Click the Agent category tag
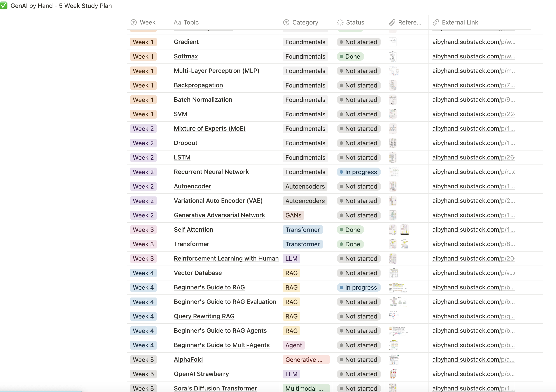Viewport: 556px width, 392px height. coord(294,345)
